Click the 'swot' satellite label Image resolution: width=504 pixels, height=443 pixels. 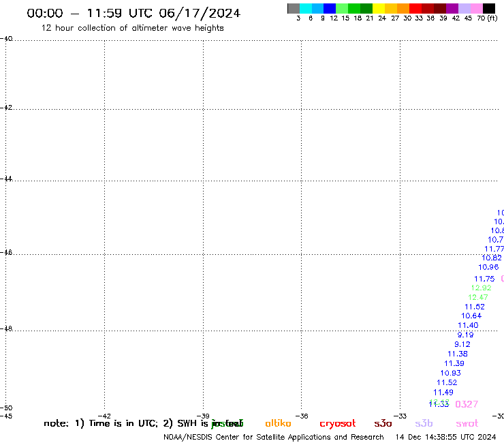[467, 423]
